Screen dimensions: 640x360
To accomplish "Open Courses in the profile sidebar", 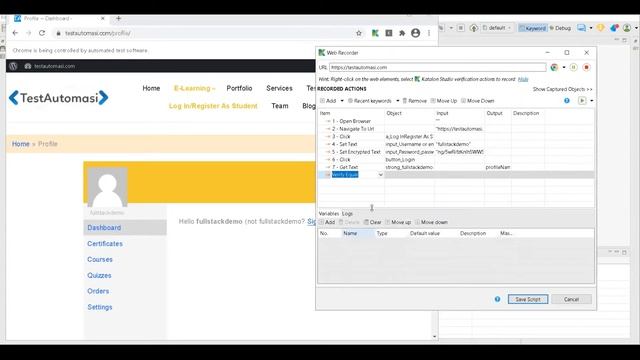I will click(x=100, y=260).
